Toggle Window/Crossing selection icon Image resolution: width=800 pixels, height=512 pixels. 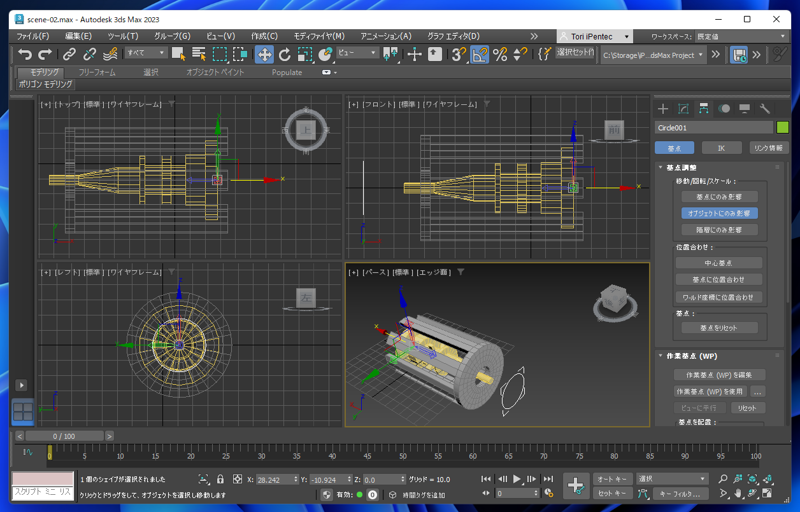pyautogui.click(x=240, y=54)
